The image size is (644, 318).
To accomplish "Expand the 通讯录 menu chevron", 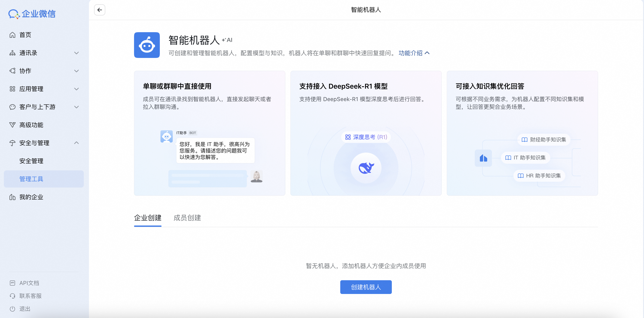I will [76, 53].
